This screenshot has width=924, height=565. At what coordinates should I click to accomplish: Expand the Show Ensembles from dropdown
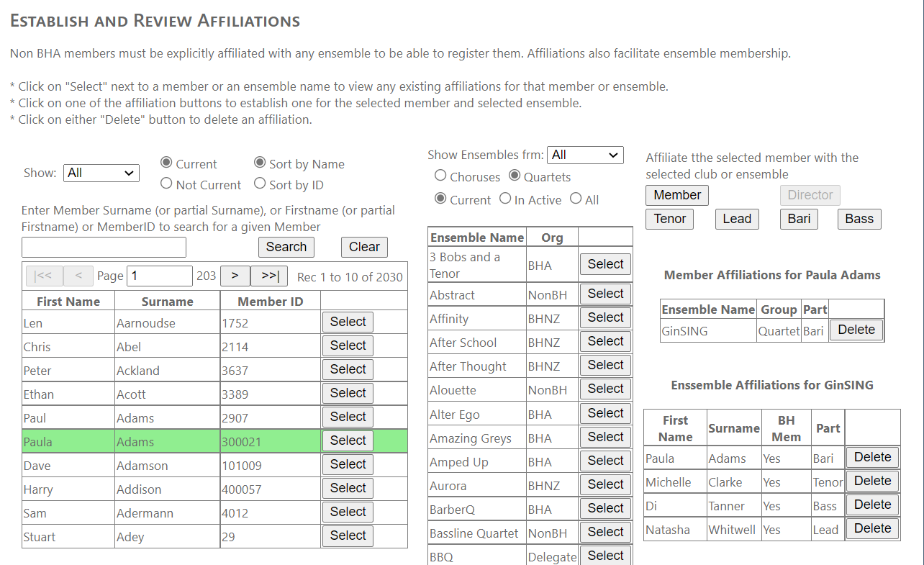[x=585, y=155]
